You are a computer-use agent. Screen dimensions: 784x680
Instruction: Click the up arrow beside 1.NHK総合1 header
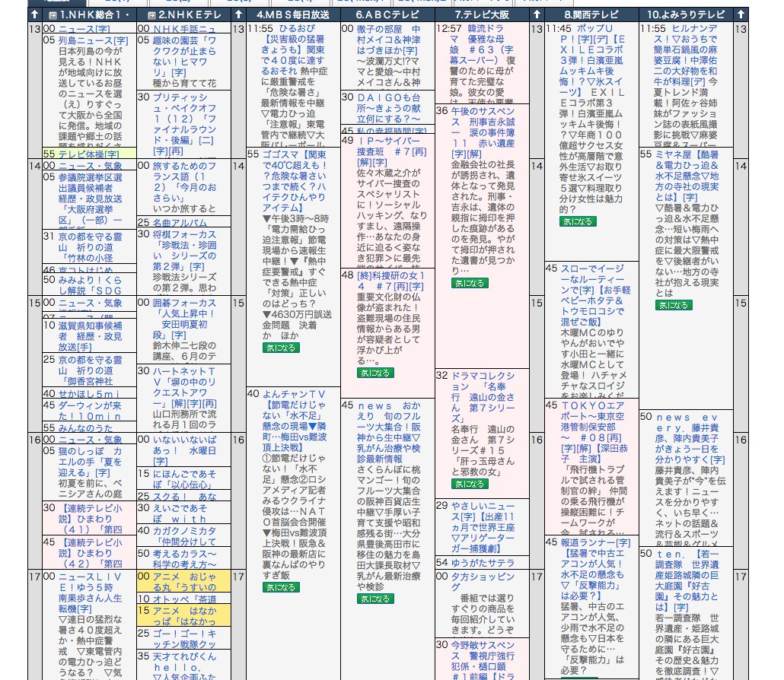tap(34, 14)
